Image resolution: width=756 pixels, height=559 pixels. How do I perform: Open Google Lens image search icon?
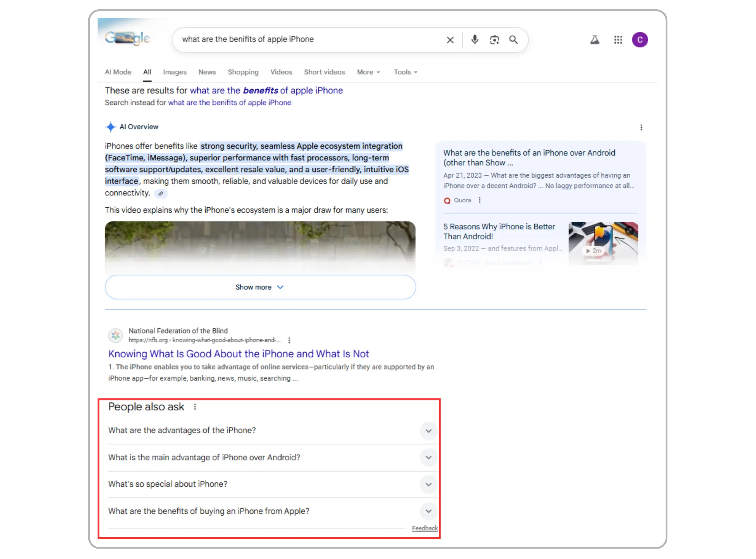pos(494,40)
